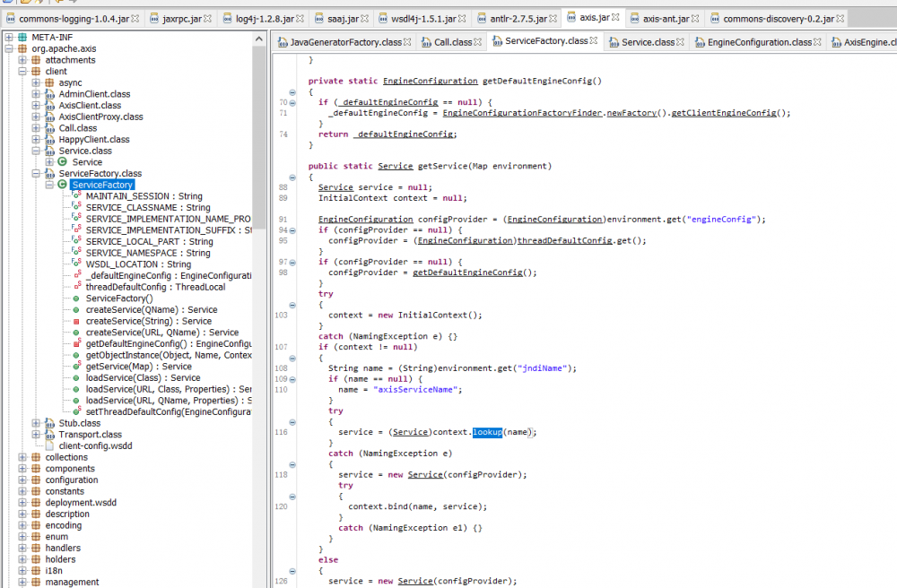897x588 pixels.
Task: Click the file icon for client-config.wsdd
Action: 49,445
